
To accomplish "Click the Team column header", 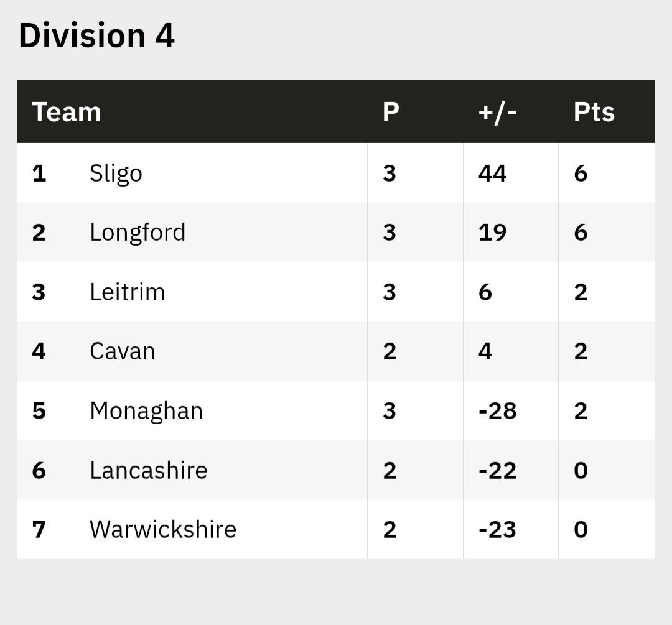I will point(67,112).
